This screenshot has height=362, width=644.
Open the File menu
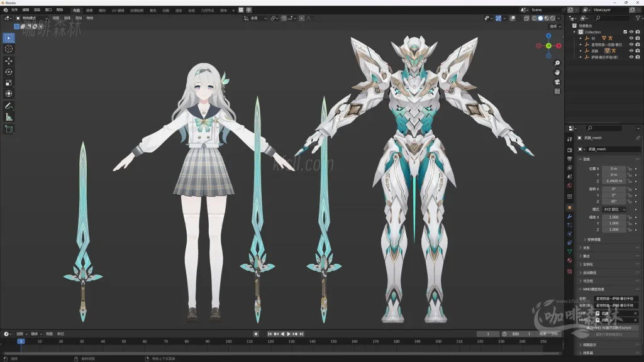(14, 10)
